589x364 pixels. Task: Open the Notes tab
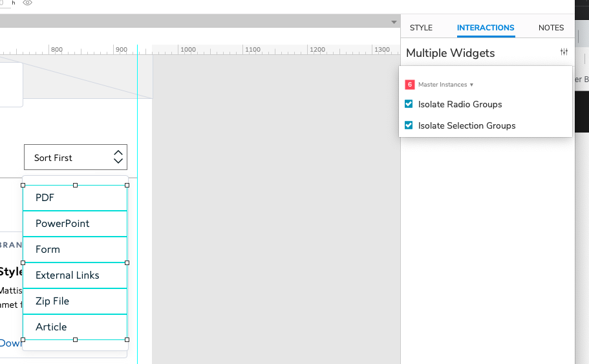[x=551, y=28]
